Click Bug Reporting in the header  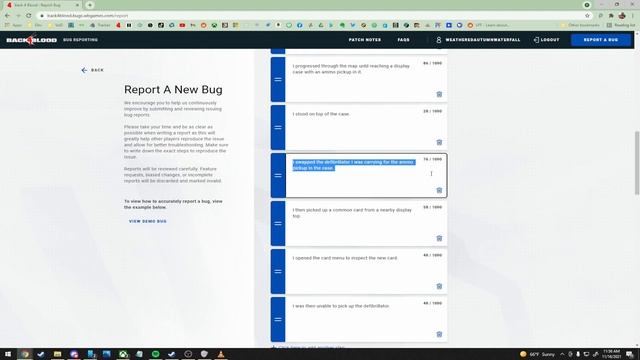point(80,40)
